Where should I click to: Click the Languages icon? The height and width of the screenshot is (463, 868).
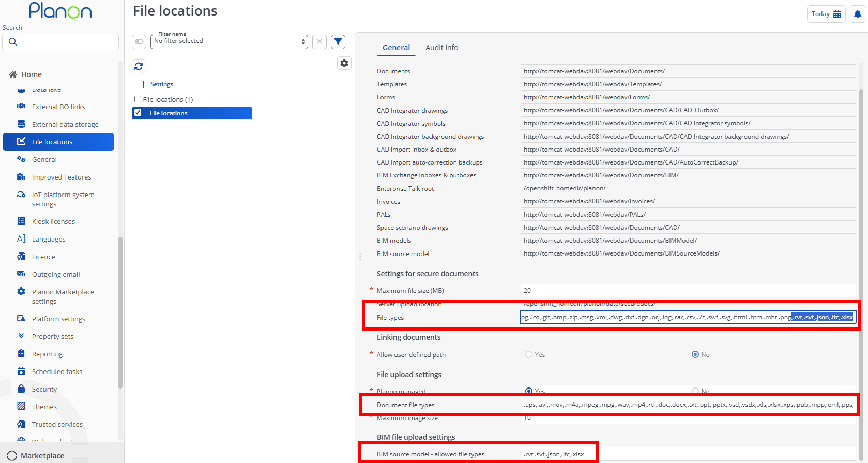pos(21,238)
